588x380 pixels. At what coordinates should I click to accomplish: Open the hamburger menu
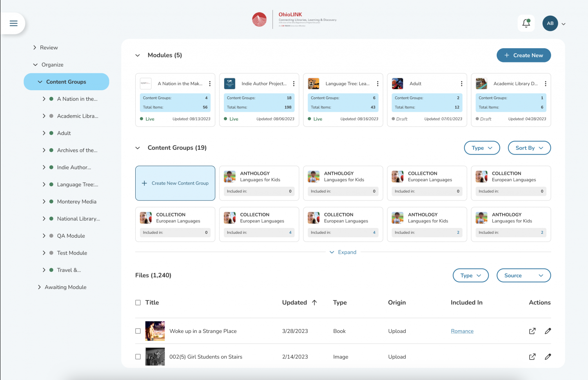tap(13, 24)
